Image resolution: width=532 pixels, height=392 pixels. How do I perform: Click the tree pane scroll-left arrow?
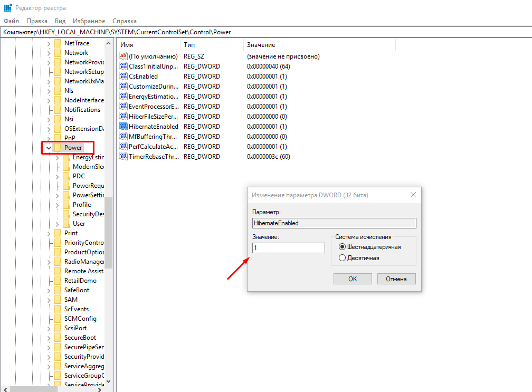[x=5, y=390]
